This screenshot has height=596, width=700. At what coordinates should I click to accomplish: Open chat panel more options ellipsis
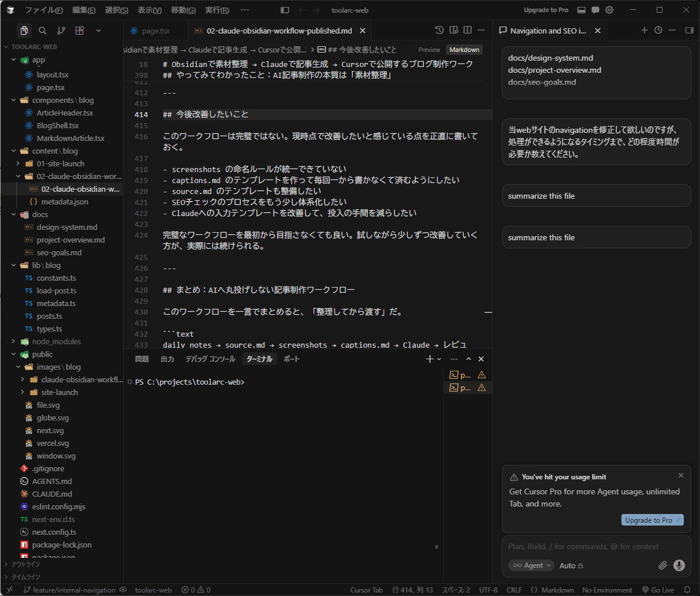click(672, 30)
